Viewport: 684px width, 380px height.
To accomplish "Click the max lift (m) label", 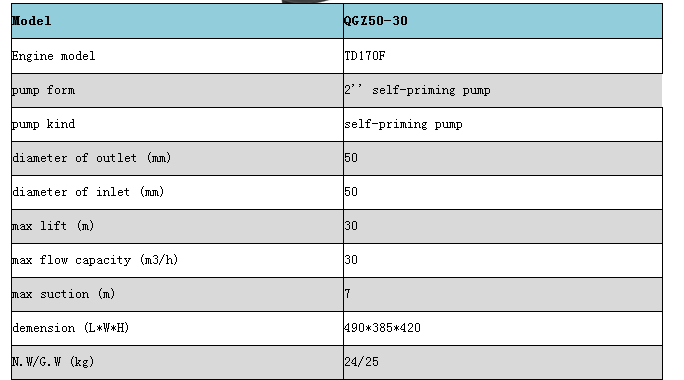I will click(53, 226).
